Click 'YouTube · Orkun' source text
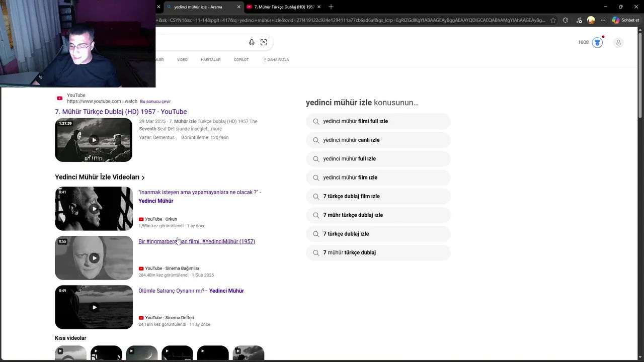The width and height of the screenshot is (644, 362). [x=161, y=219]
